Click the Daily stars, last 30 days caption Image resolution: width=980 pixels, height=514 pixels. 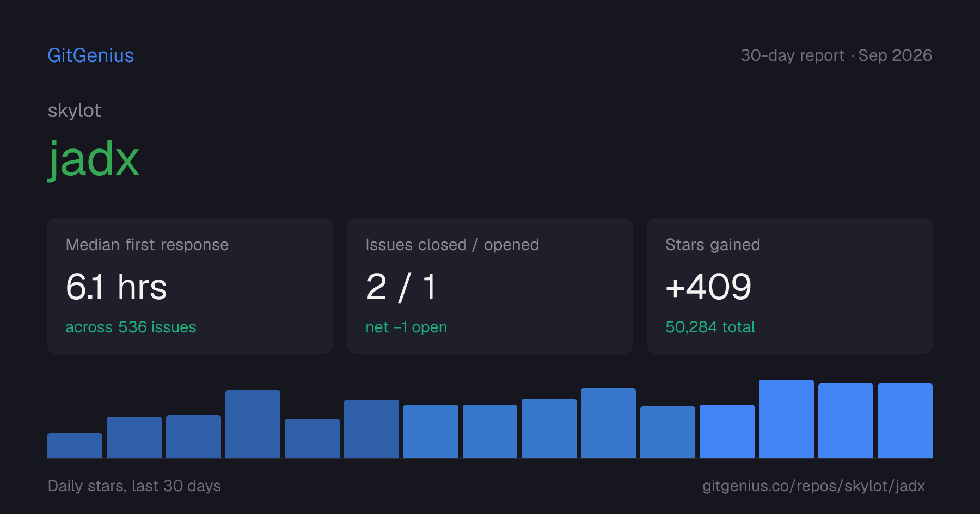tap(134, 486)
